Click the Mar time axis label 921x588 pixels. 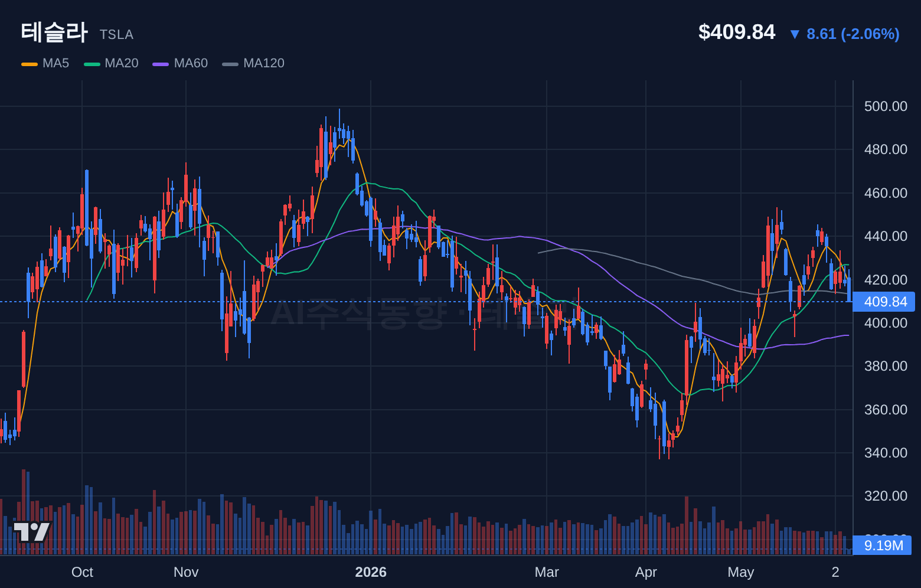click(x=547, y=572)
